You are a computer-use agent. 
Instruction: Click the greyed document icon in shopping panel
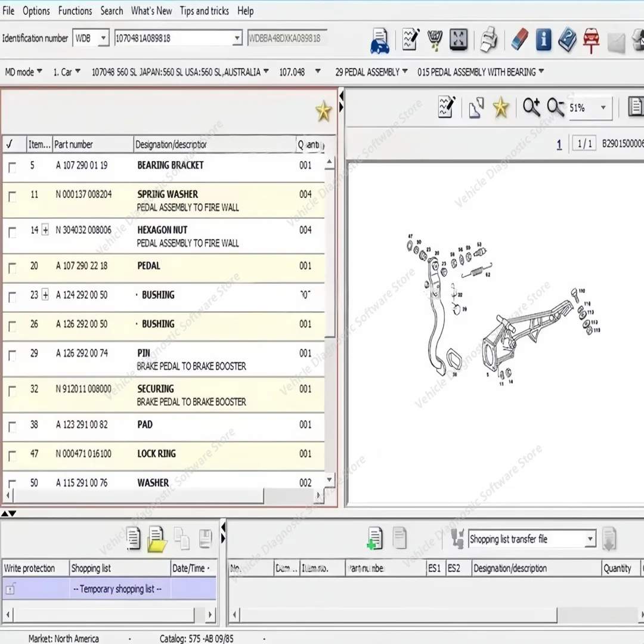(x=399, y=537)
